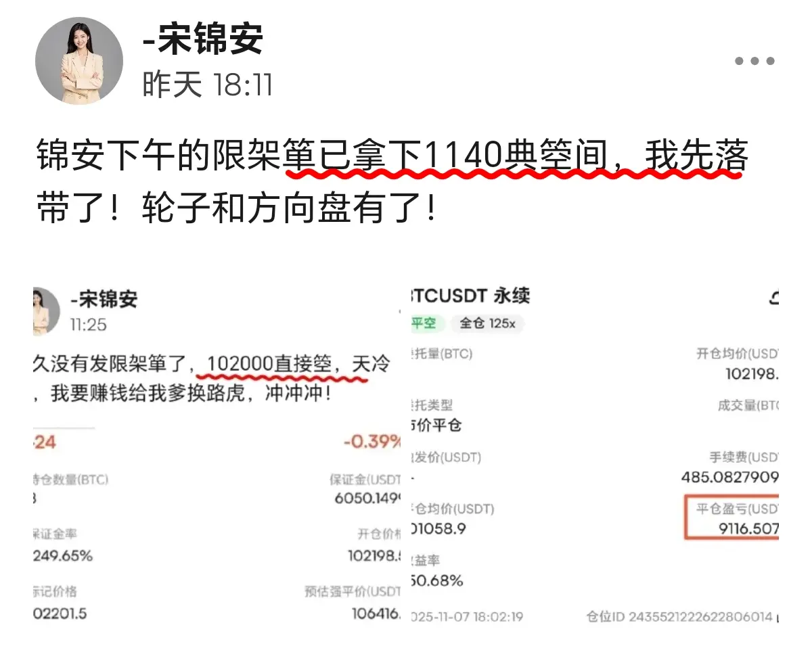The image size is (812, 646).
Task: Tap the BTCUSDT 永续 contract title
Action: pyautogui.click(x=470, y=296)
